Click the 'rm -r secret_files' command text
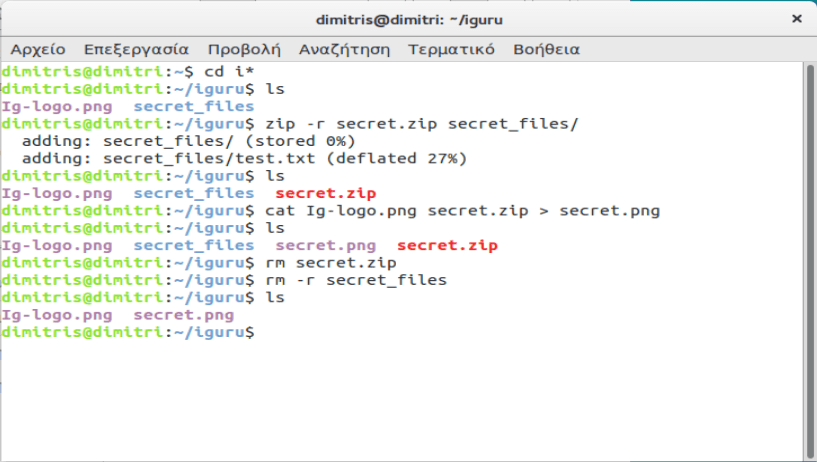 [355, 280]
